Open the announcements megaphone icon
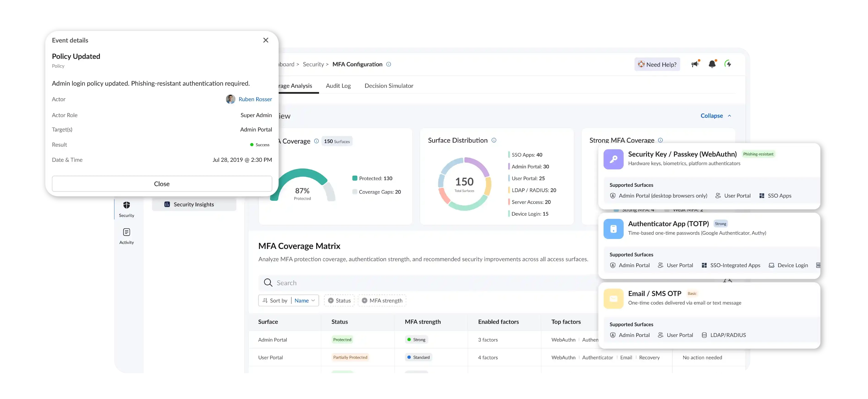 (x=696, y=64)
